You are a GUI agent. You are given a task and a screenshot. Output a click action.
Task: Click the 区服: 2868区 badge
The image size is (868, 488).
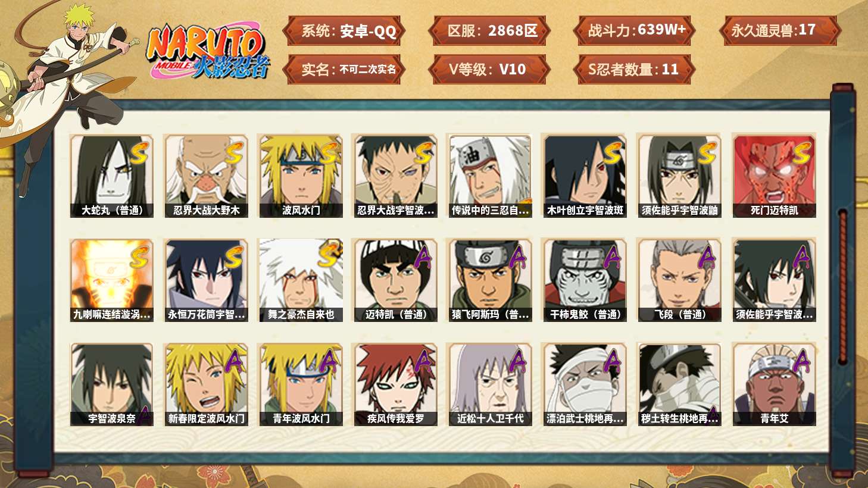489,31
